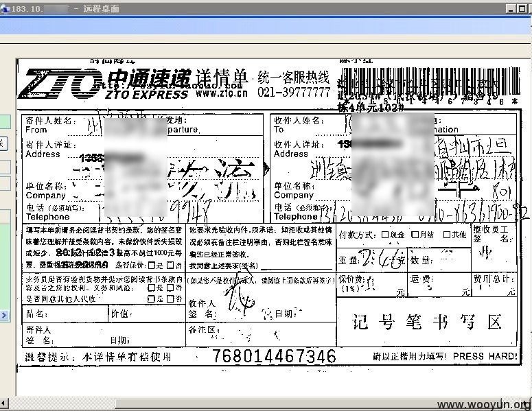The height and width of the screenshot is (411, 532).
Task: Click the recipient's Telephone label
Action: [x=302, y=211]
